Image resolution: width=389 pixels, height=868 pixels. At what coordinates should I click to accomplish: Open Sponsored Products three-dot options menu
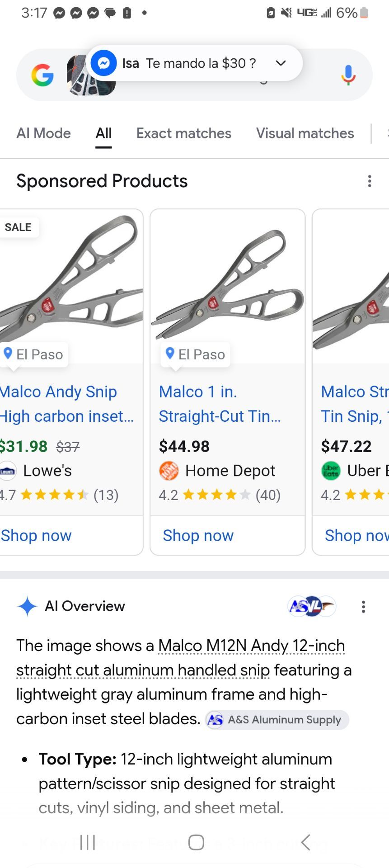[370, 181]
